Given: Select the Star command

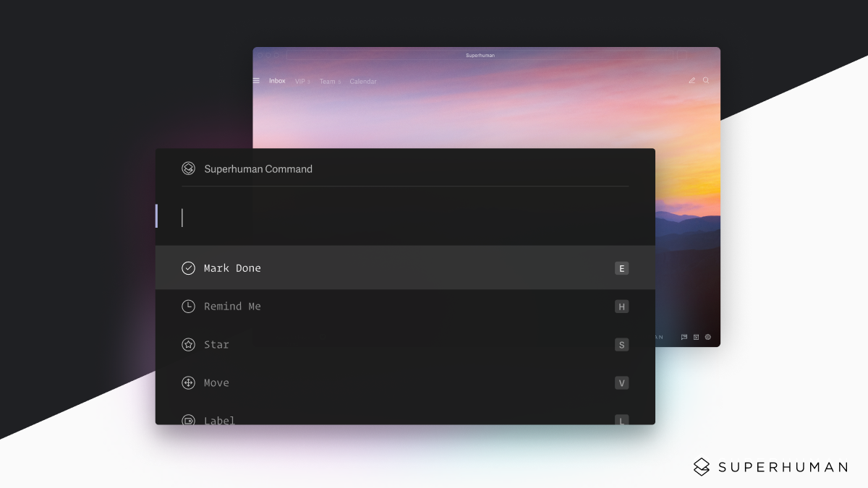Looking at the screenshot, I should pyautogui.click(x=405, y=345).
